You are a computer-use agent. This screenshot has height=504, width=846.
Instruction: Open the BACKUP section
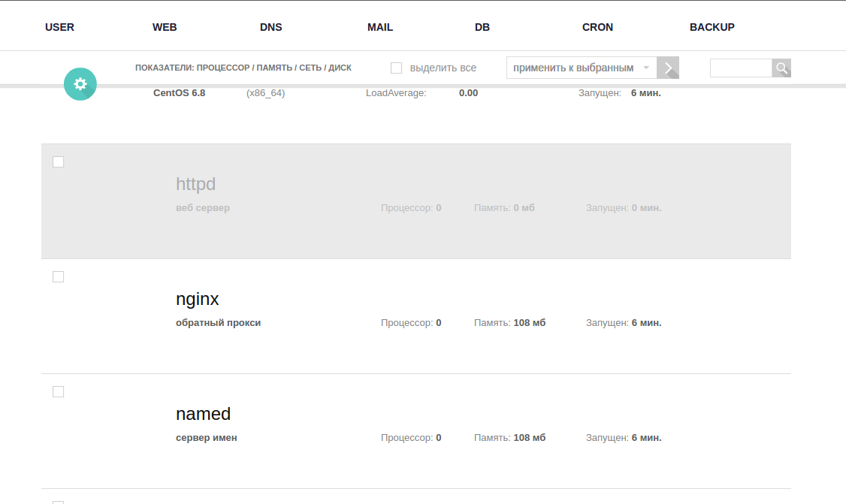[x=712, y=27]
